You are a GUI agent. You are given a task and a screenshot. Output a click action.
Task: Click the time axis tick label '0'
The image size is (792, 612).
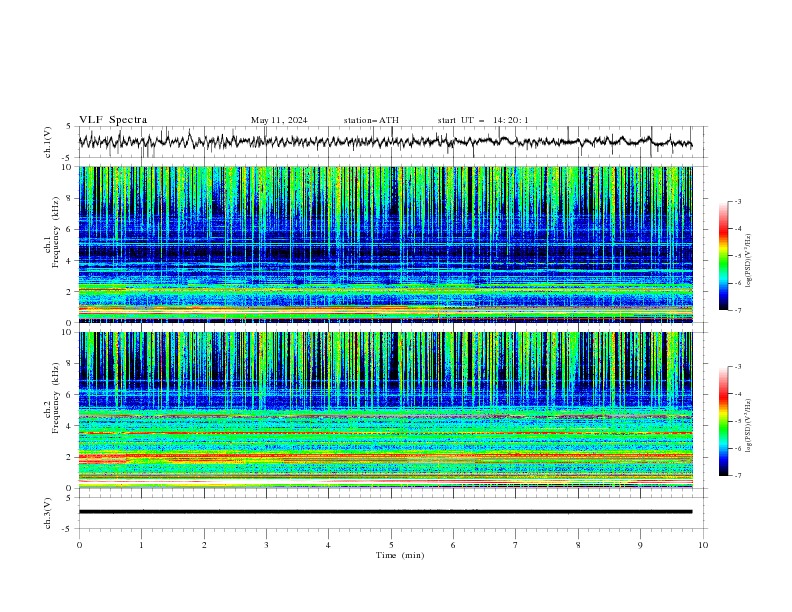point(79,545)
